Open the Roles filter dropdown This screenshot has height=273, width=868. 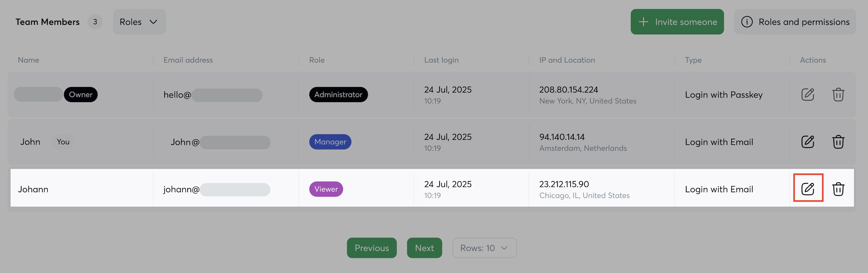pyautogui.click(x=139, y=22)
